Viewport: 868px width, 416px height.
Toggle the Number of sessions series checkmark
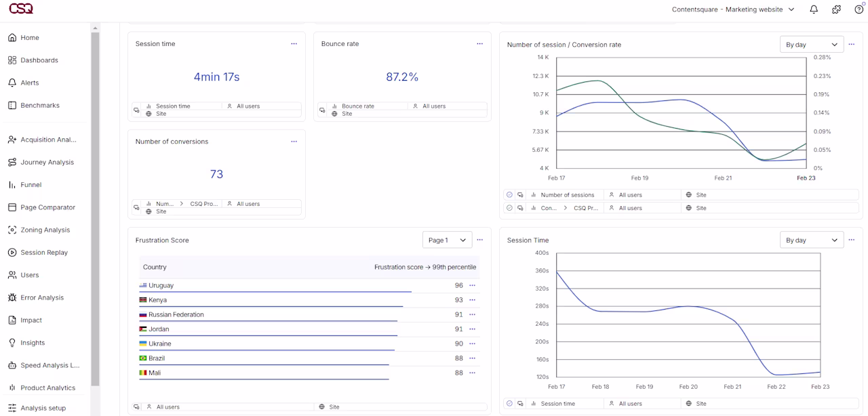pos(509,195)
